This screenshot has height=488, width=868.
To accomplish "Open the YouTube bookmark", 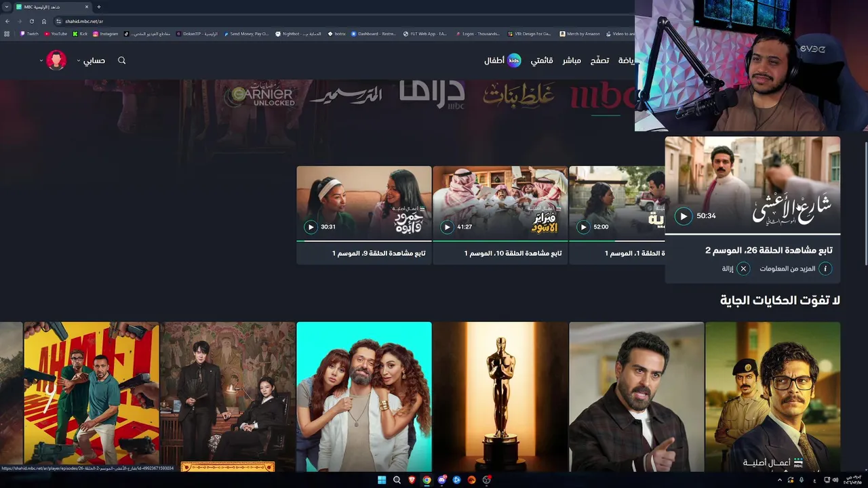I will (56, 33).
